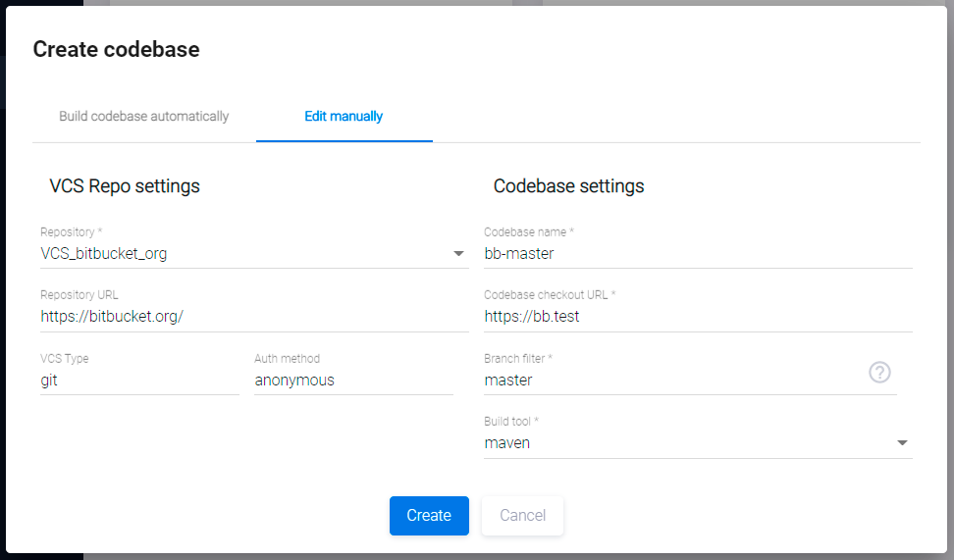Click the Codebase checkout URL input
Image resolution: width=954 pixels, height=560 pixels.
[x=697, y=317]
